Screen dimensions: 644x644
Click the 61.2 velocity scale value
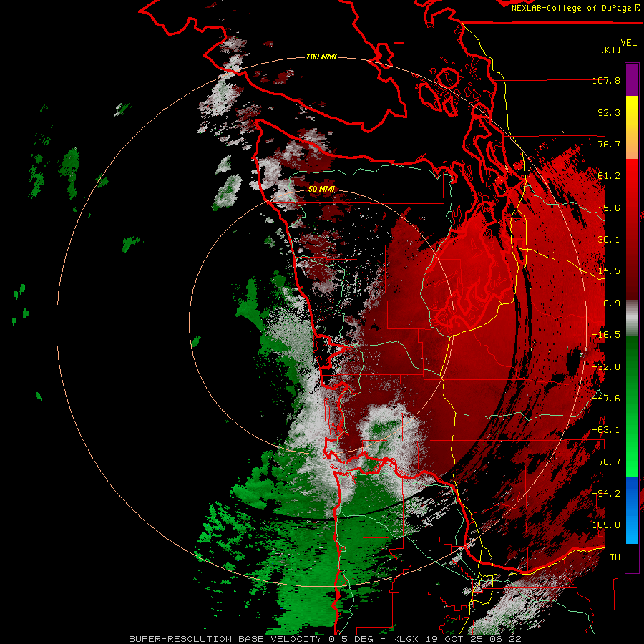609,176
